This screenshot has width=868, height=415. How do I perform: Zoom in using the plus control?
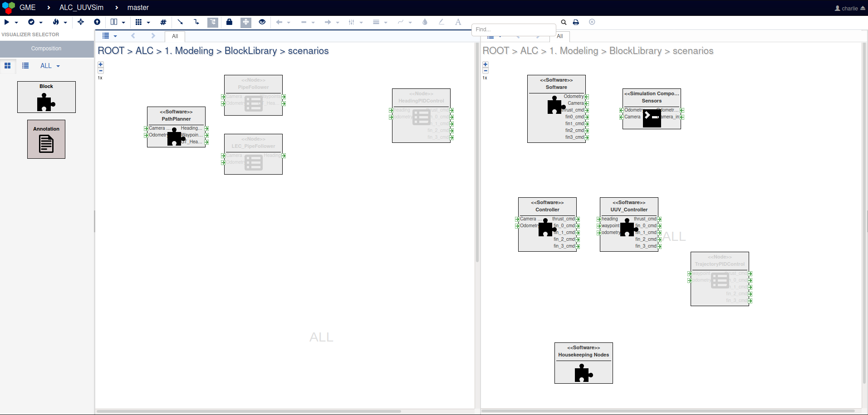tap(100, 64)
